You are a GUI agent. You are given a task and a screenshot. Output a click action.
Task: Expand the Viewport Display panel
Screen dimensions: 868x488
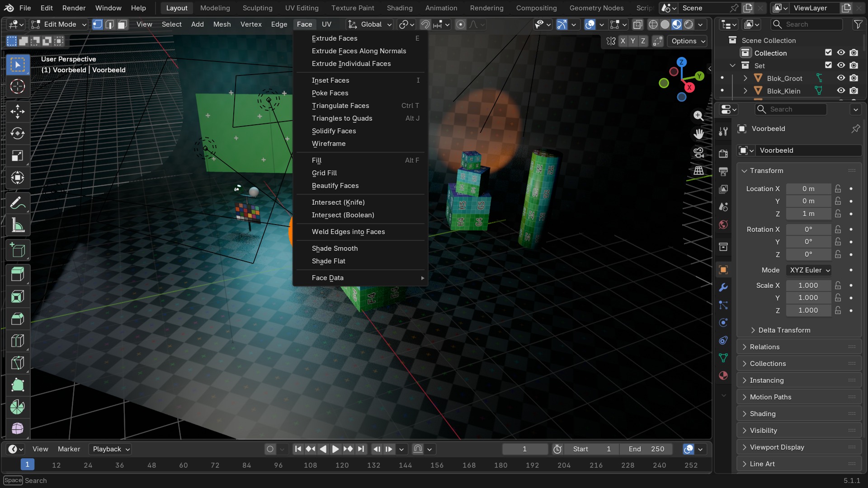click(x=799, y=447)
